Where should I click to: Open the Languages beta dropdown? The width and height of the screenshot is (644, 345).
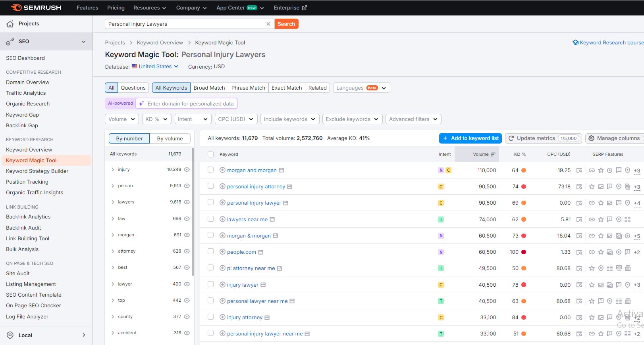point(361,88)
